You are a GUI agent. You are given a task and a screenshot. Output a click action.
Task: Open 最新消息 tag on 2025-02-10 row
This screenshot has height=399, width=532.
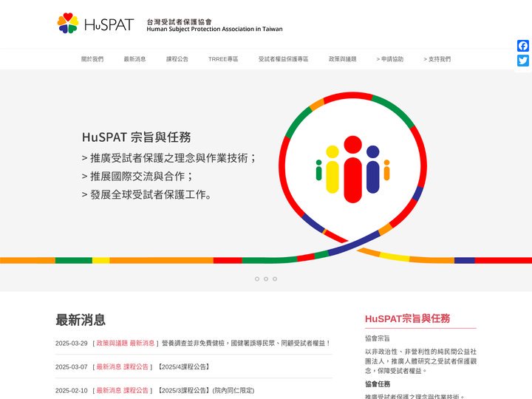(109, 391)
